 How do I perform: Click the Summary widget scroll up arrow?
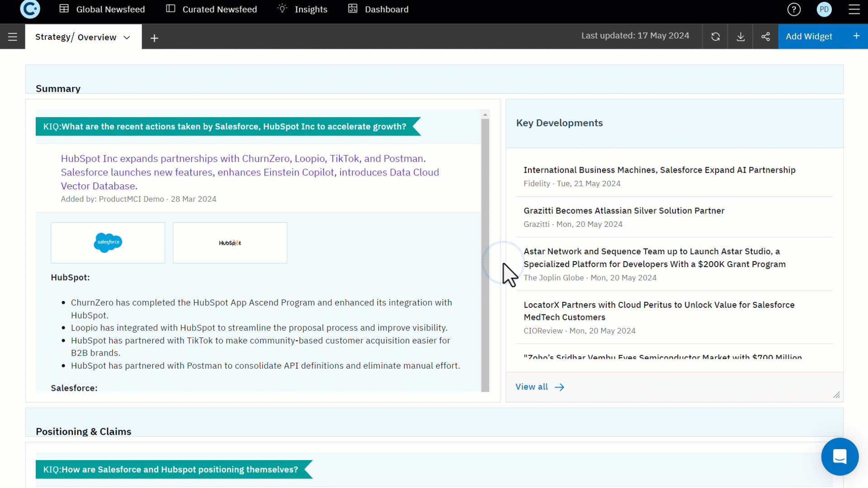(485, 115)
